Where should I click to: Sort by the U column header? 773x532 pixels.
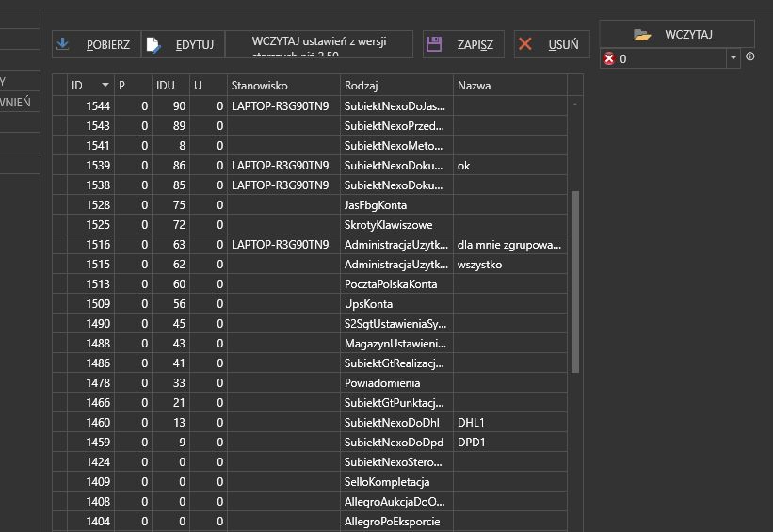tap(208, 86)
